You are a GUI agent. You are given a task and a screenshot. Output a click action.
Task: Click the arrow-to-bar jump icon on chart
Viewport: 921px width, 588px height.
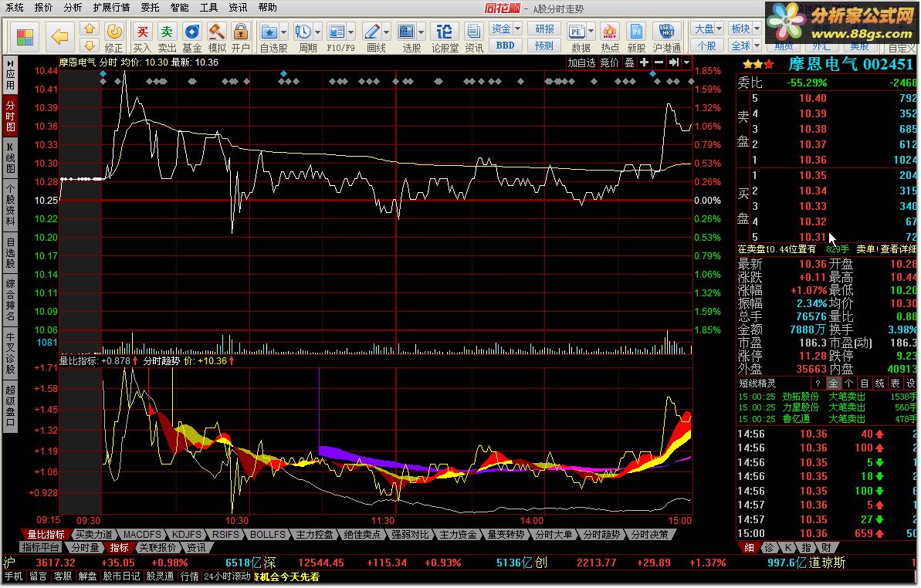(x=673, y=63)
